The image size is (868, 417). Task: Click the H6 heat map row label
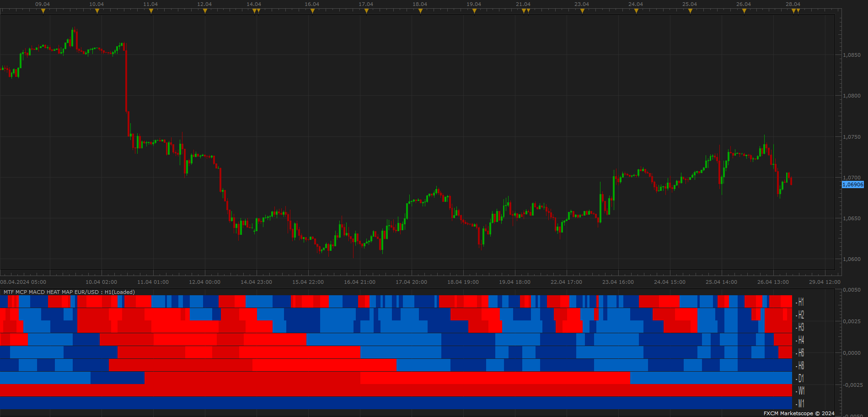(800, 353)
